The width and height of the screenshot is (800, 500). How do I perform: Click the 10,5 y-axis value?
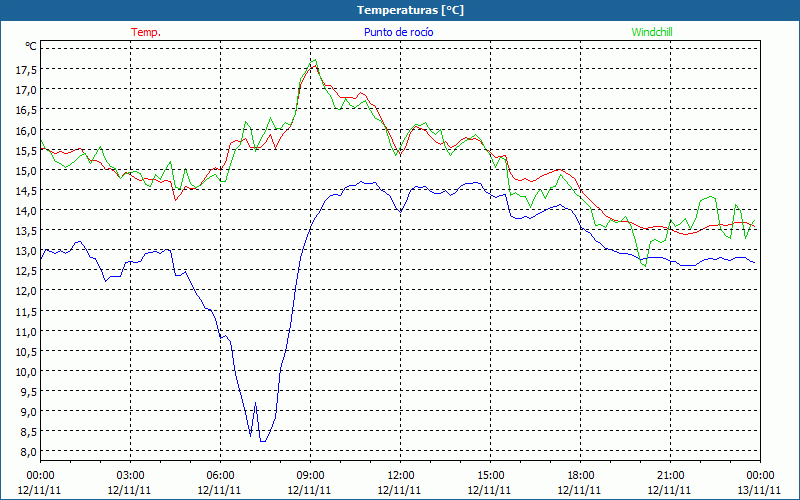point(26,352)
